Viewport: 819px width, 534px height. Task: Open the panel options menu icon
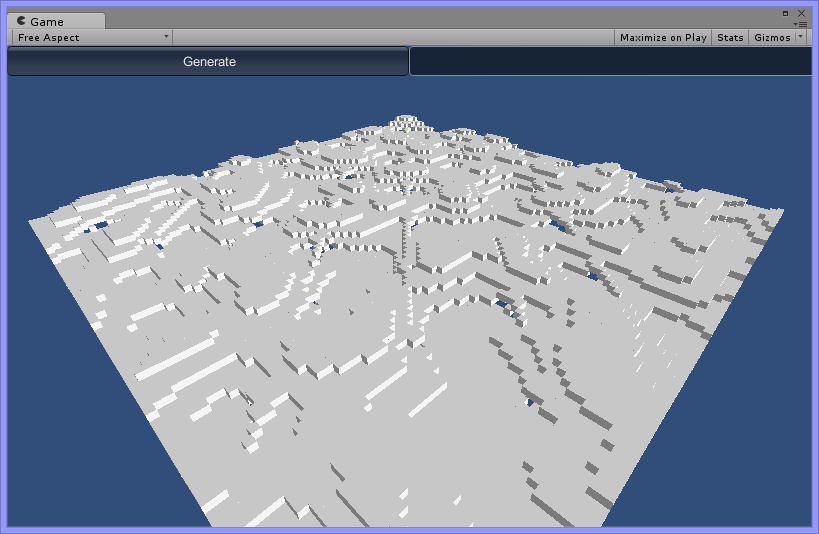(x=800, y=23)
